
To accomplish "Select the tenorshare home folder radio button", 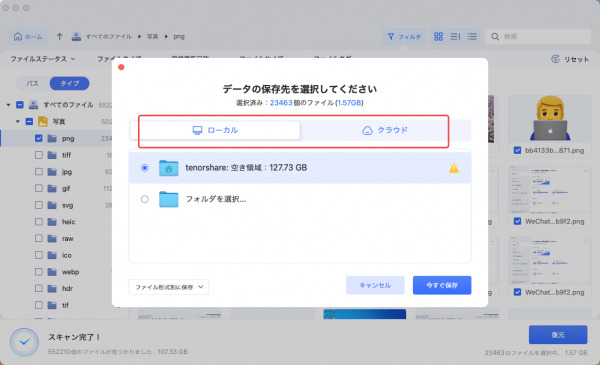I will (145, 168).
